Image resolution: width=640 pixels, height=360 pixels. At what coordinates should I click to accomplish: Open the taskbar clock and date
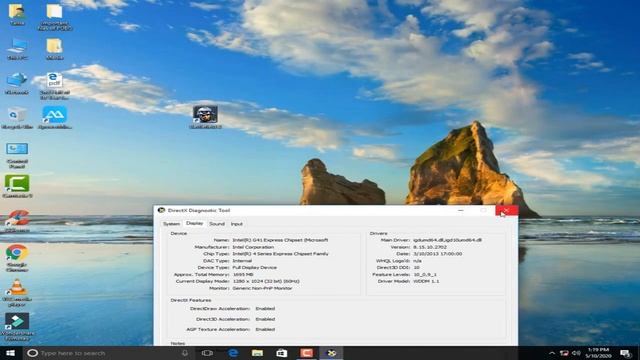click(598, 353)
